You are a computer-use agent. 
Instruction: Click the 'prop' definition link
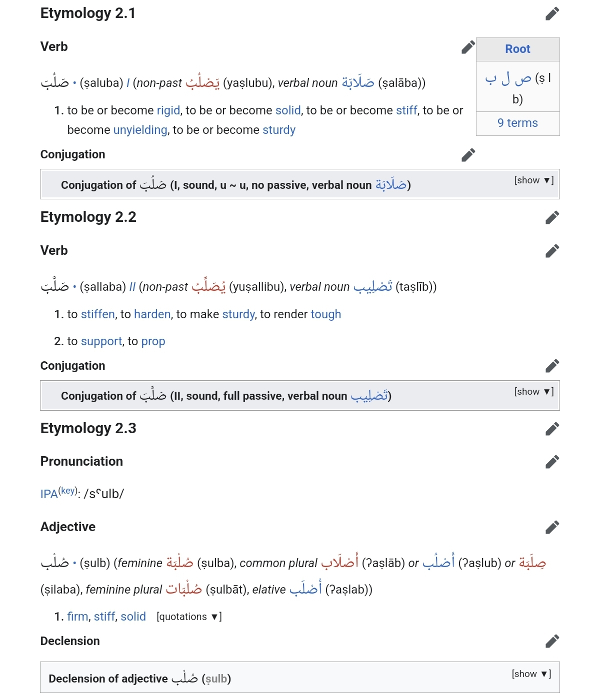point(153,341)
